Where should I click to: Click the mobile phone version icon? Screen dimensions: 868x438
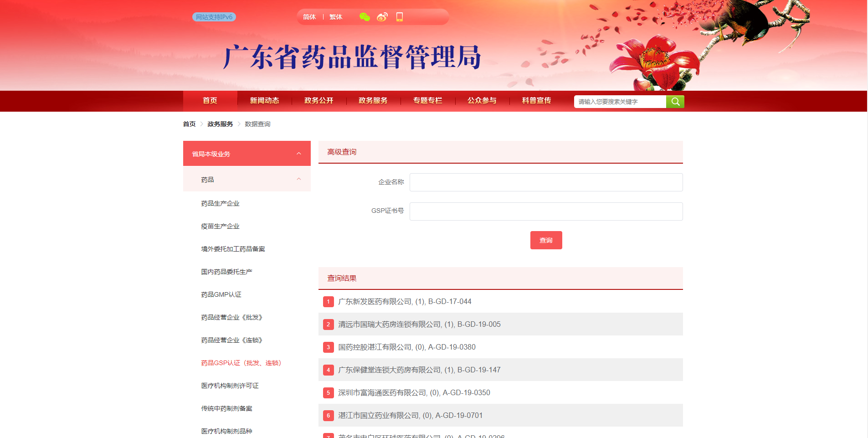[400, 17]
